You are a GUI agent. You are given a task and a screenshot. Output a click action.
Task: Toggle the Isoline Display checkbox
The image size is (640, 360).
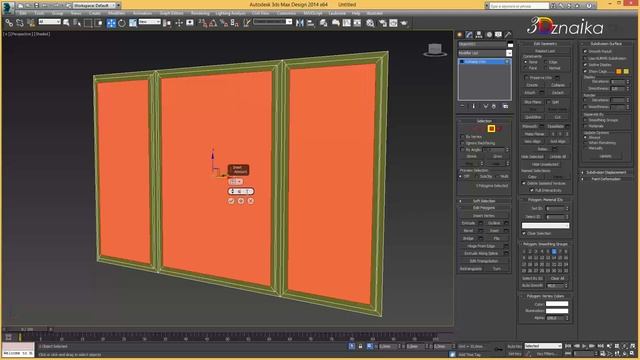click(585, 65)
